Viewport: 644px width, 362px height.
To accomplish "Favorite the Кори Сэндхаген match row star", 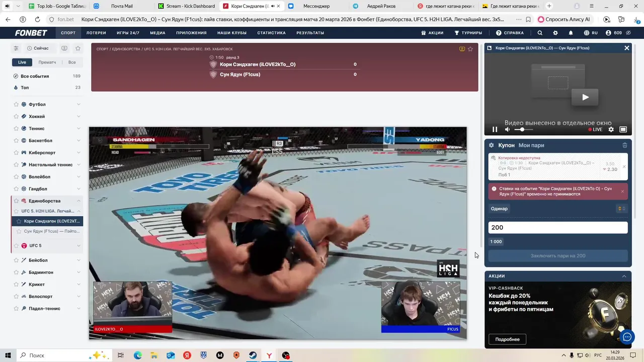I will coord(19,221).
